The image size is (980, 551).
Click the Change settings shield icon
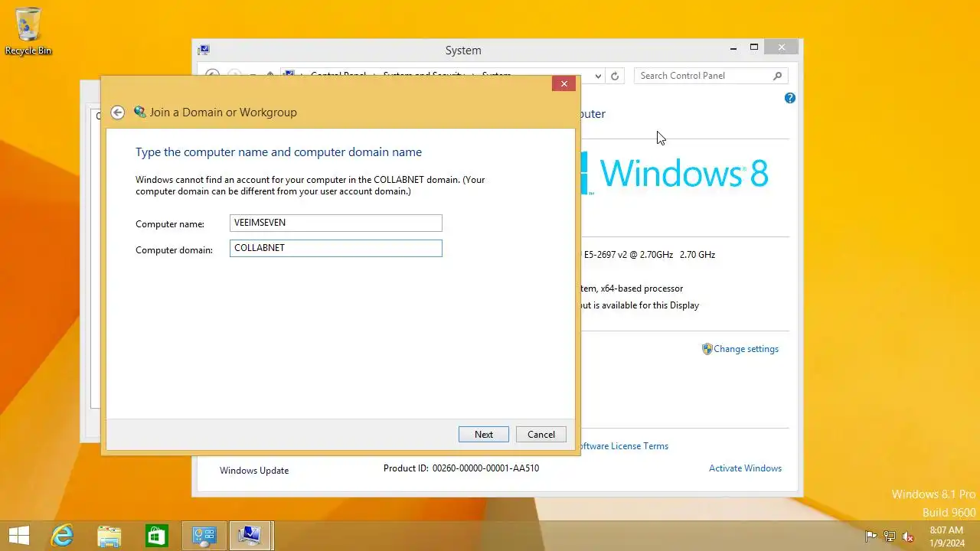point(707,349)
